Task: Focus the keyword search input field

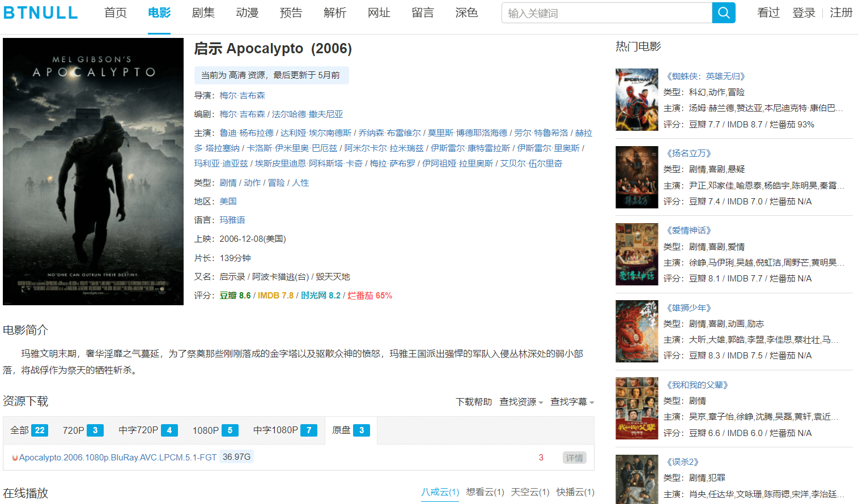Action: point(606,12)
